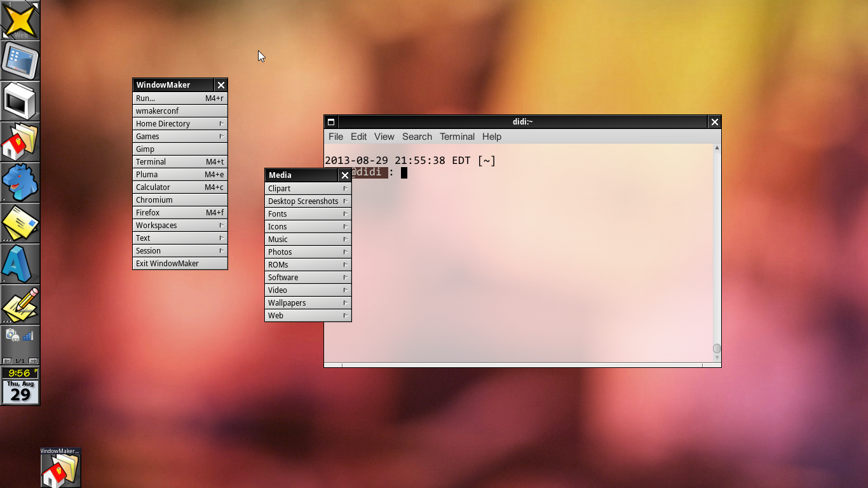The height and width of the screenshot is (488, 868).
Task: Click the yellow star Web clip icon
Action: (x=20, y=20)
